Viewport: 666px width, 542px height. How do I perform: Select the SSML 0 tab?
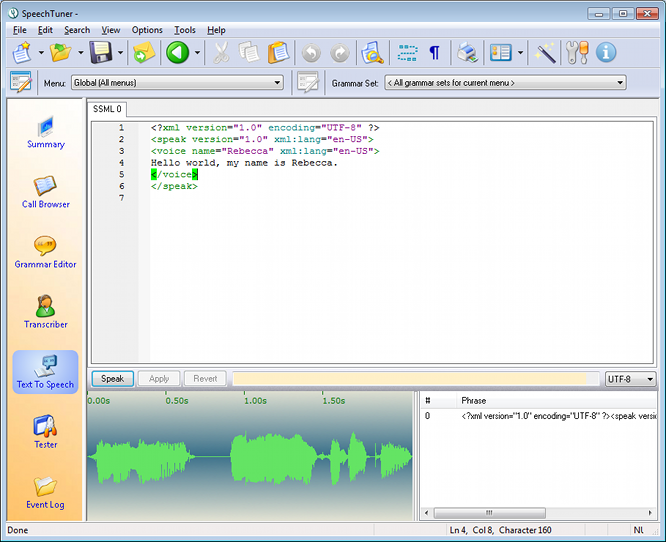tap(107, 109)
